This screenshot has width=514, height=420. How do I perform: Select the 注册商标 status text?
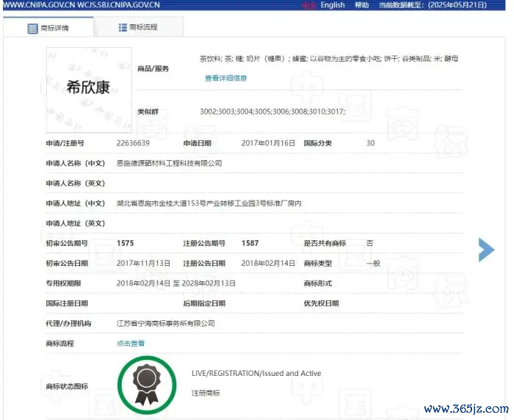coord(206,393)
